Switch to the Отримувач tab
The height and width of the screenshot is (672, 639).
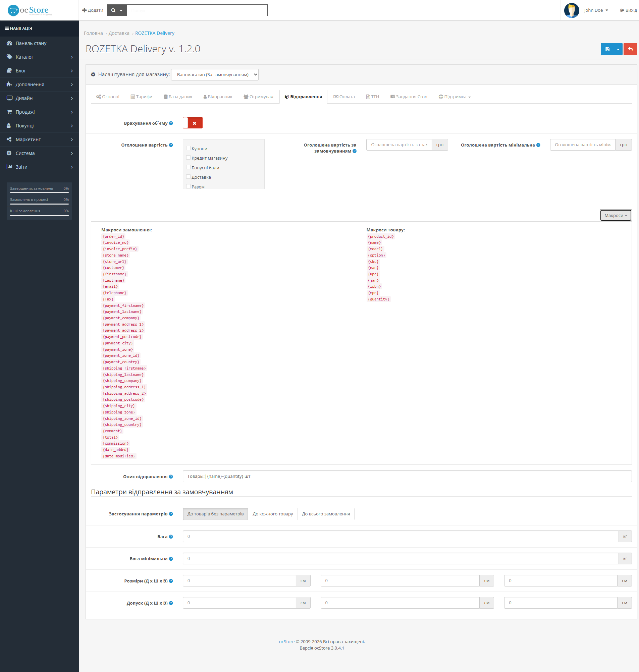(x=258, y=97)
